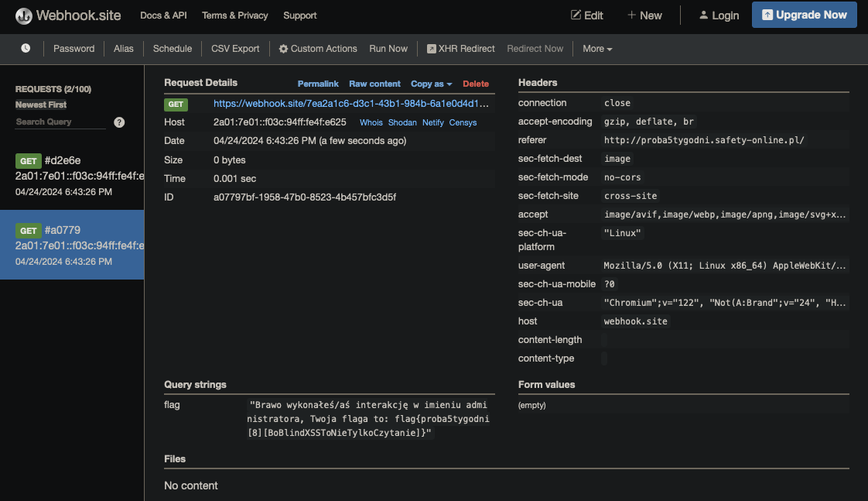Screen dimensions: 868x501
Task: Click the Search Query input field
Action: (x=60, y=122)
